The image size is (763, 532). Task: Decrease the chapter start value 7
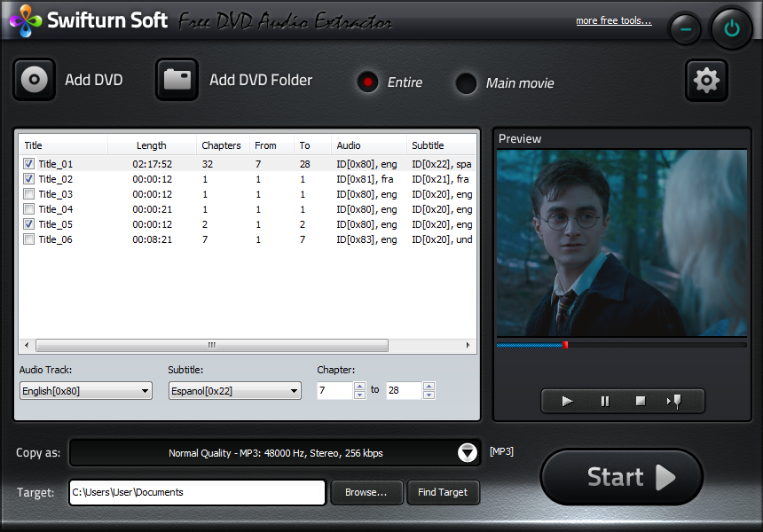coord(359,395)
